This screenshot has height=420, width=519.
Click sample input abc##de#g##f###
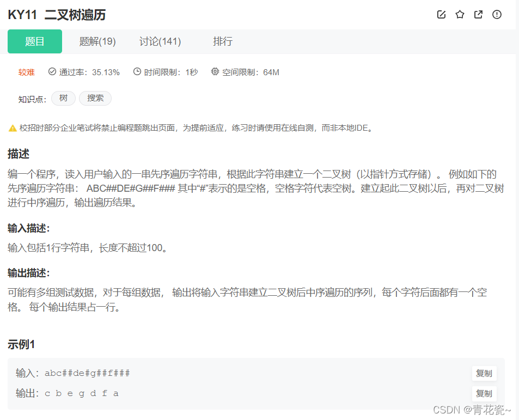pos(87,373)
